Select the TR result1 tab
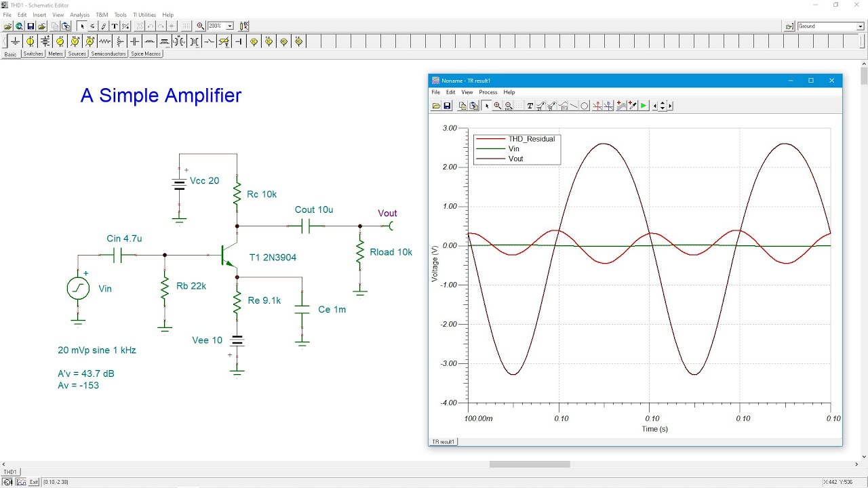868x488 pixels. coord(444,441)
